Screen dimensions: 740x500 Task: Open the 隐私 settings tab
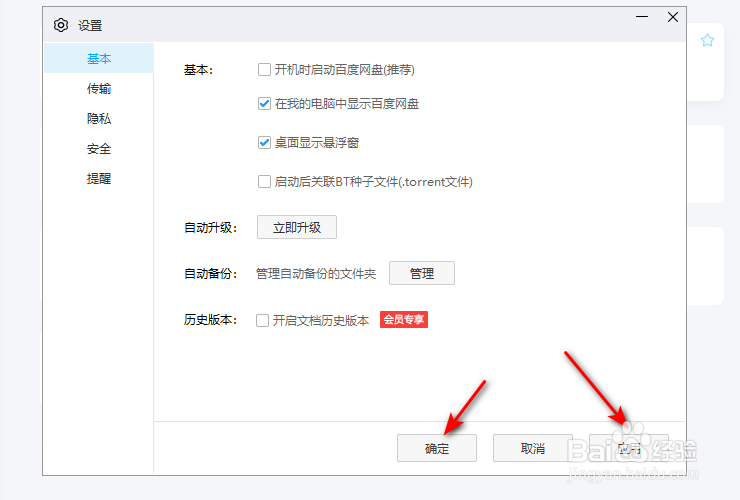click(99, 119)
